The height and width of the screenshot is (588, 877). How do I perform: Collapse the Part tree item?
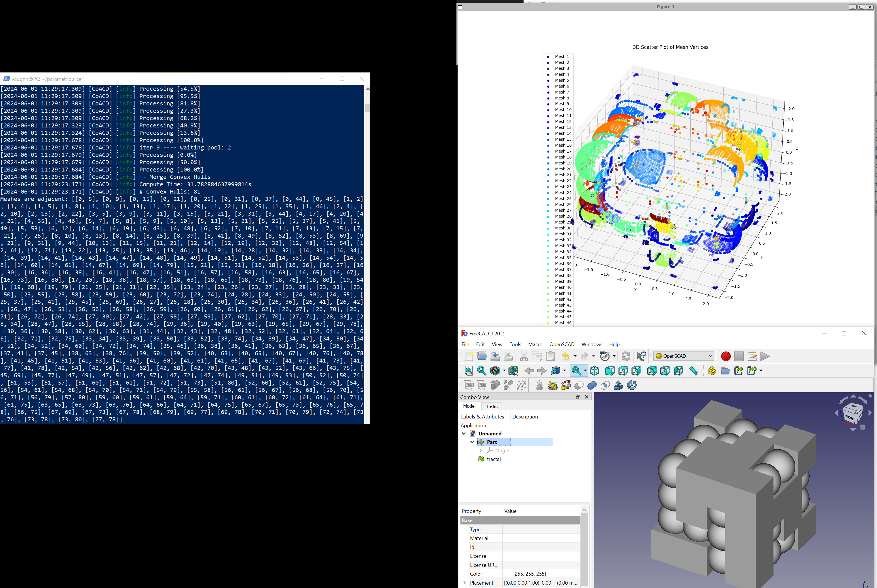pos(472,442)
